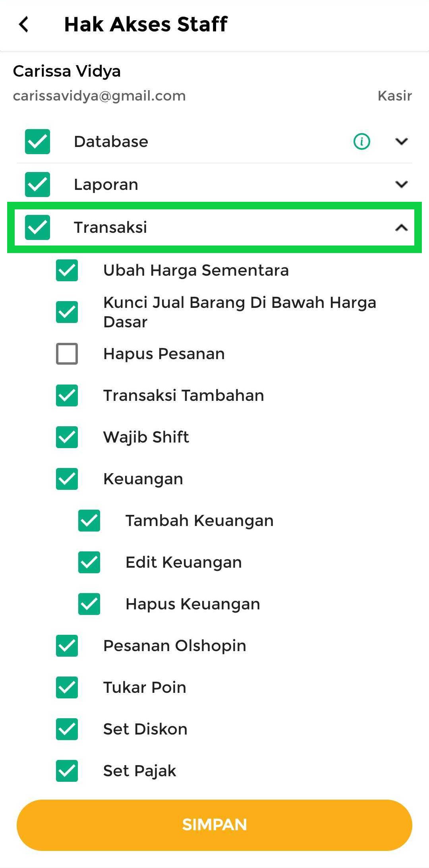The width and height of the screenshot is (429, 868).
Task: Expand the Database section chevron
Action: coord(402,141)
